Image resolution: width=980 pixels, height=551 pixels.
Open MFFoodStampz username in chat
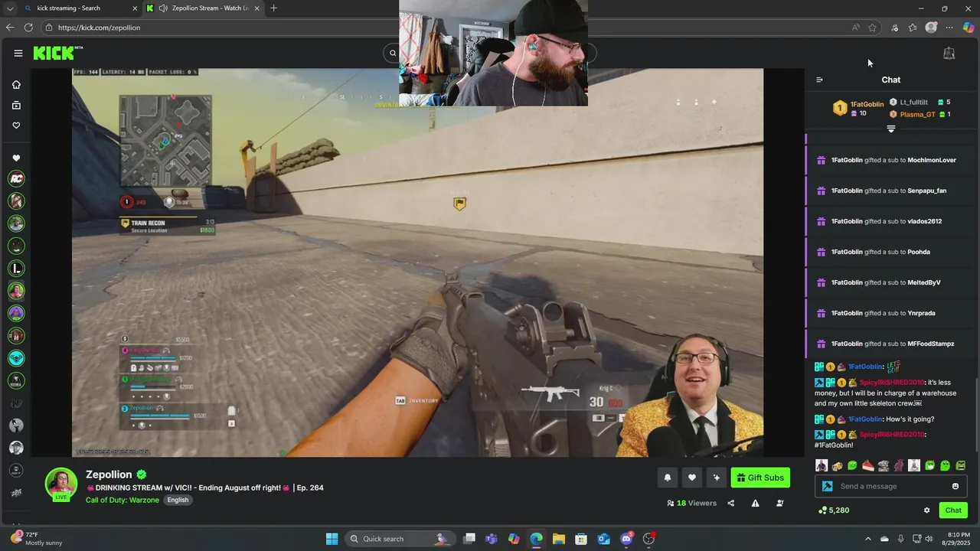point(930,344)
